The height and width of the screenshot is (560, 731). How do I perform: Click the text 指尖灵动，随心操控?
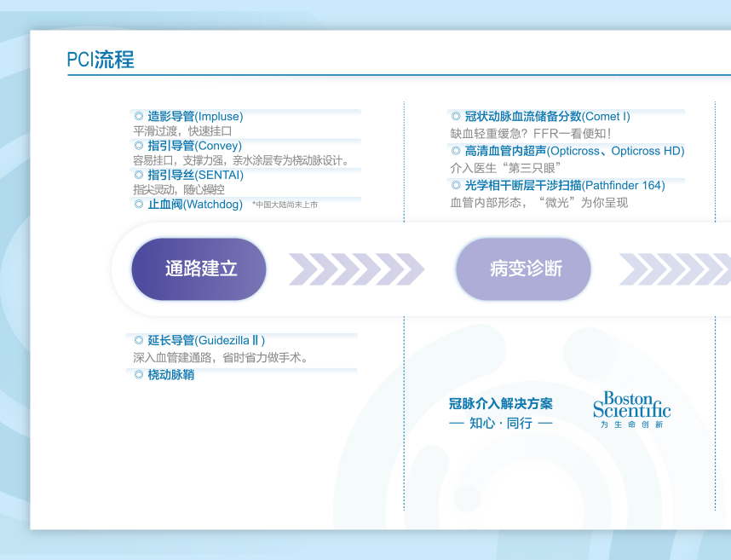(x=179, y=190)
